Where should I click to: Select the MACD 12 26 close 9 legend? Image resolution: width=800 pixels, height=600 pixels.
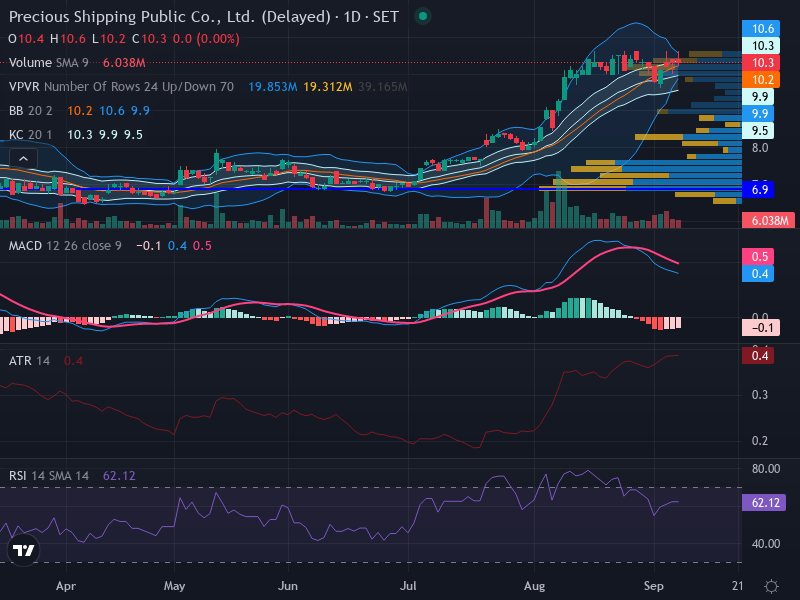tap(65, 246)
